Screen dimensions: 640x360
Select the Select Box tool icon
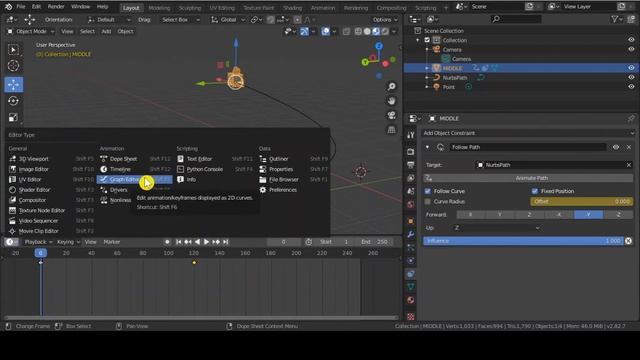point(13,49)
